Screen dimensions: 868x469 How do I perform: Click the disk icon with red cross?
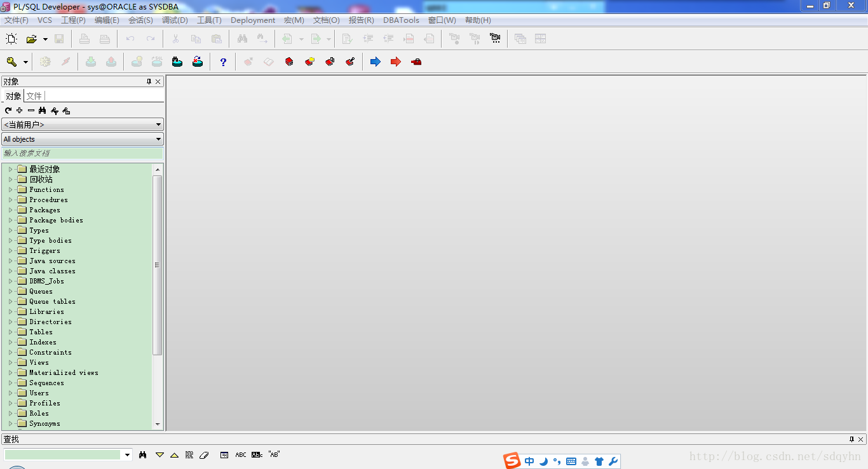click(198, 62)
